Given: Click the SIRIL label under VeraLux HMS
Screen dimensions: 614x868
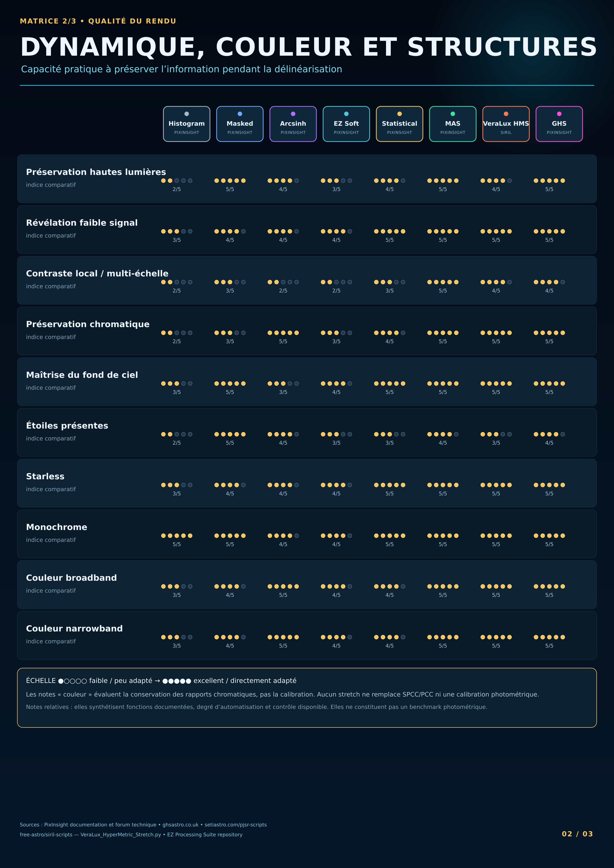Looking at the screenshot, I should click(506, 133).
